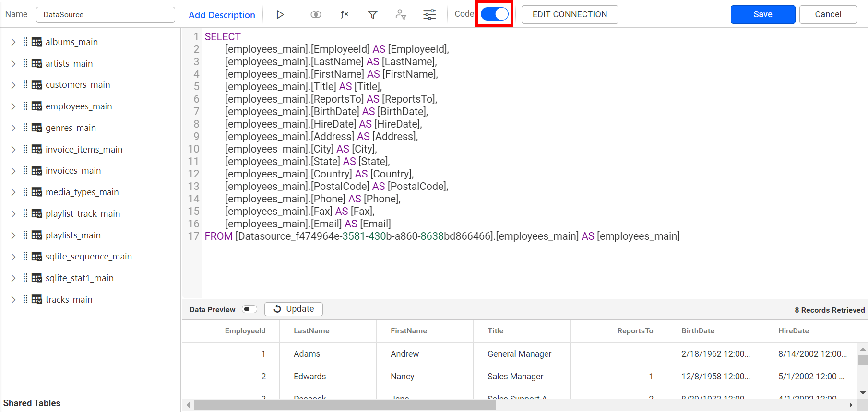The height and width of the screenshot is (412, 868).
Task: Click the playlist_track_main table icon
Action: click(x=37, y=213)
